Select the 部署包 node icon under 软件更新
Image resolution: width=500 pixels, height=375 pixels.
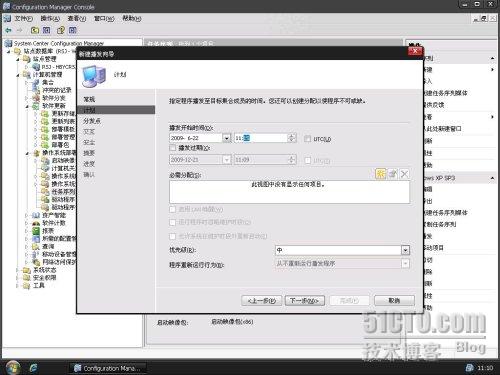[45, 145]
